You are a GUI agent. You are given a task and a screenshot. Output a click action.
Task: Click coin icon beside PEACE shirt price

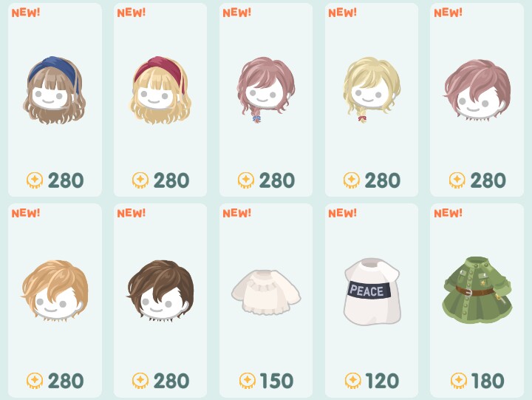tap(353, 381)
